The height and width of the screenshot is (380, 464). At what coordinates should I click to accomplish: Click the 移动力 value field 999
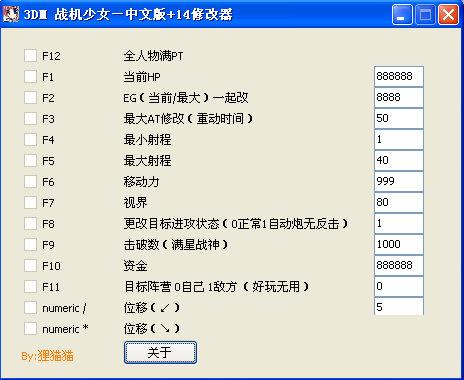[x=399, y=181]
